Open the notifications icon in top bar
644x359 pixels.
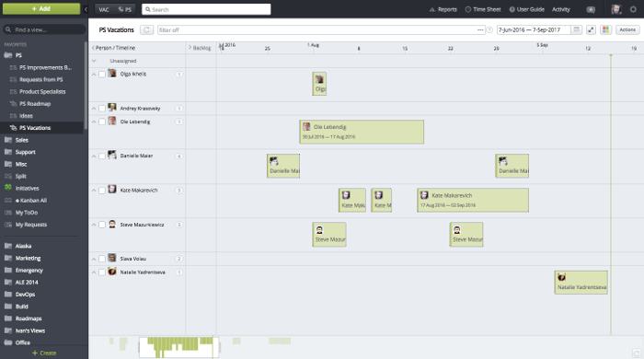point(591,9)
